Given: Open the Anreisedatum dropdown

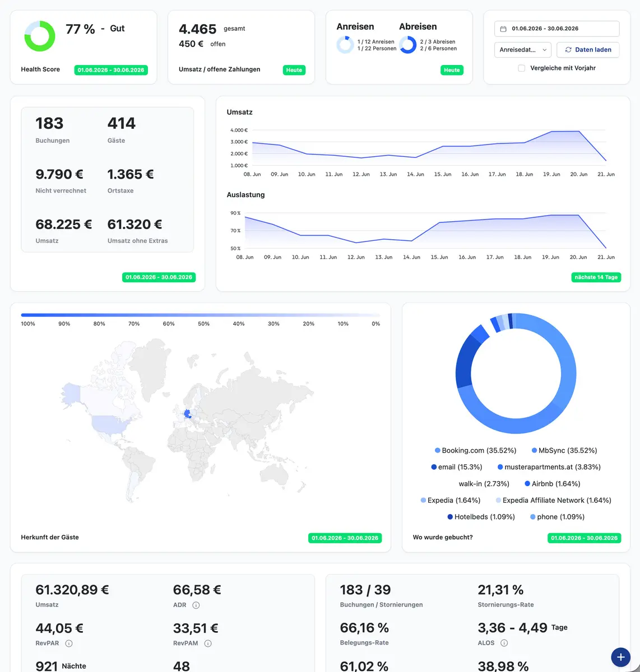Looking at the screenshot, I should tap(523, 50).
